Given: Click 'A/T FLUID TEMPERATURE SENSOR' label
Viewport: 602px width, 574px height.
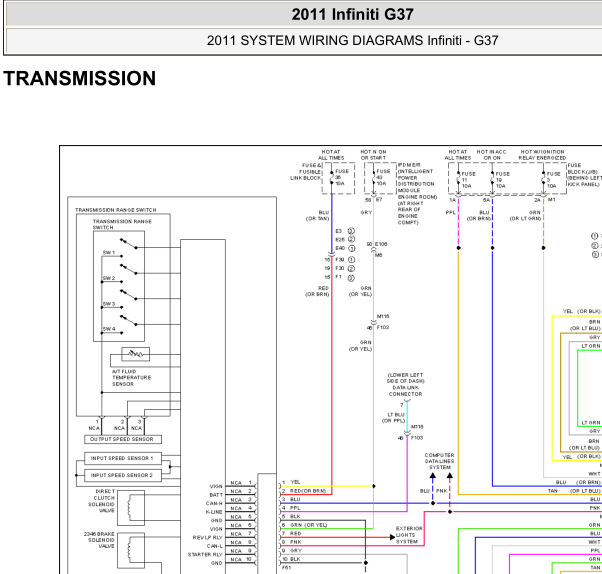Looking at the screenshot, I should coord(131,378).
